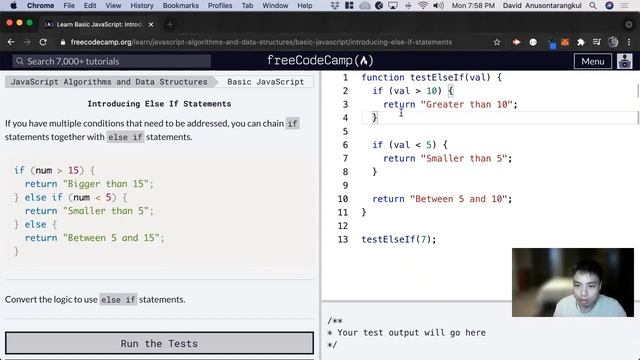The image size is (640, 360).
Task: Open the freeCodeCamp Menu button
Action: coord(593,61)
